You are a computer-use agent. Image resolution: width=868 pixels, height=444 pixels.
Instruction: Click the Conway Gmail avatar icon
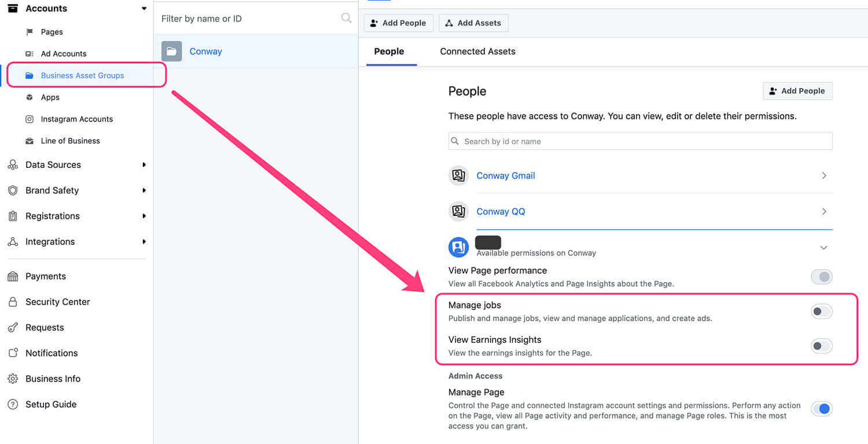(458, 175)
